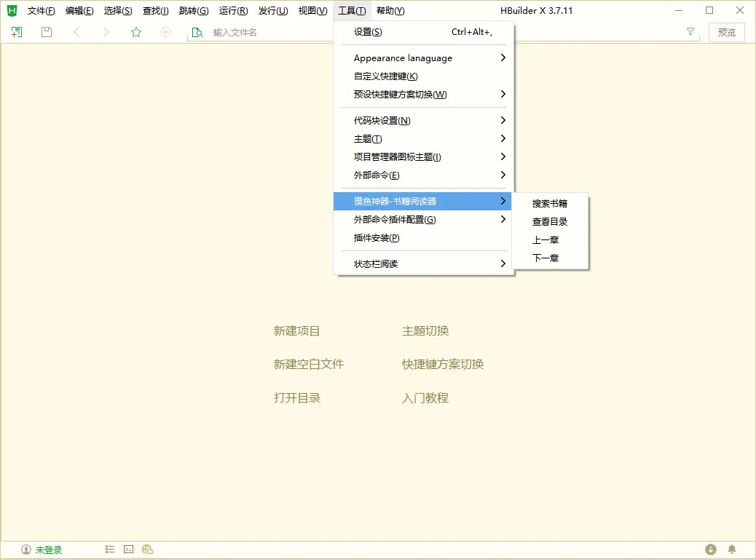Click the 主题切换 link
756x559 pixels.
425,331
